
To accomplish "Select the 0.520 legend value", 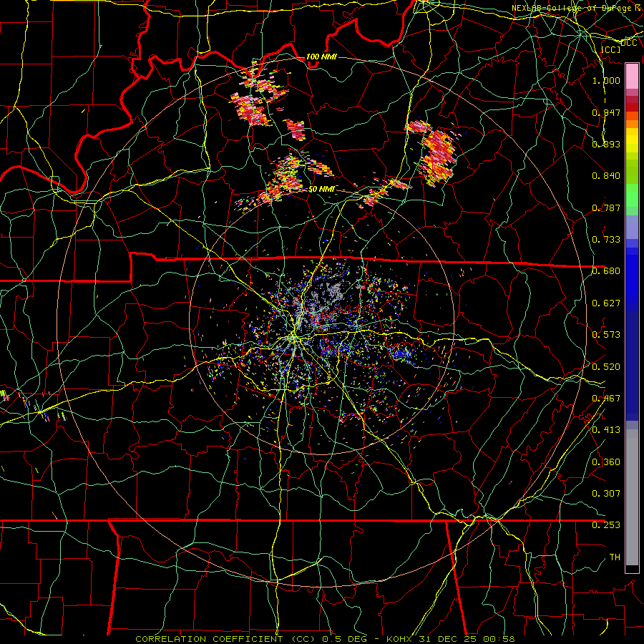I will coord(606,367).
